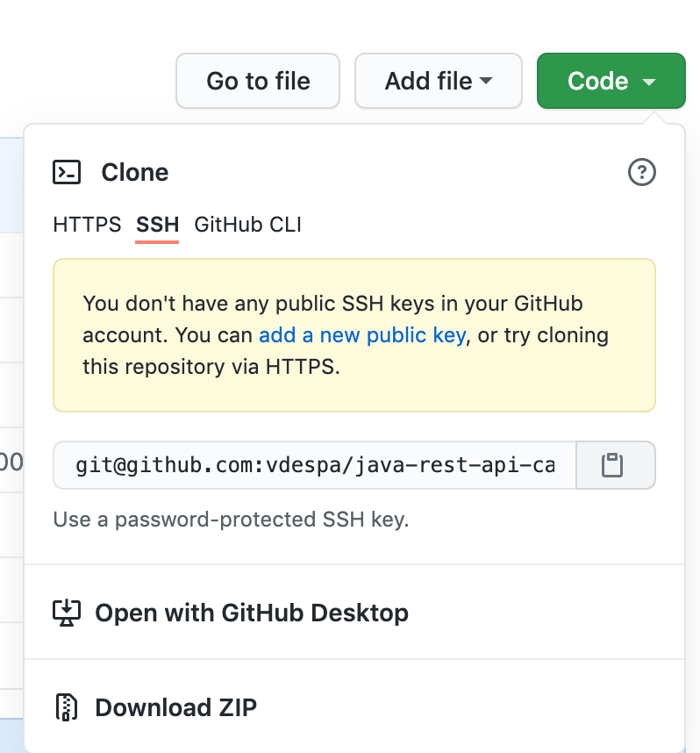Toggle the green Code dropdown button
Screen dimensions: 700x753
pyautogui.click(x=611, y=81)
